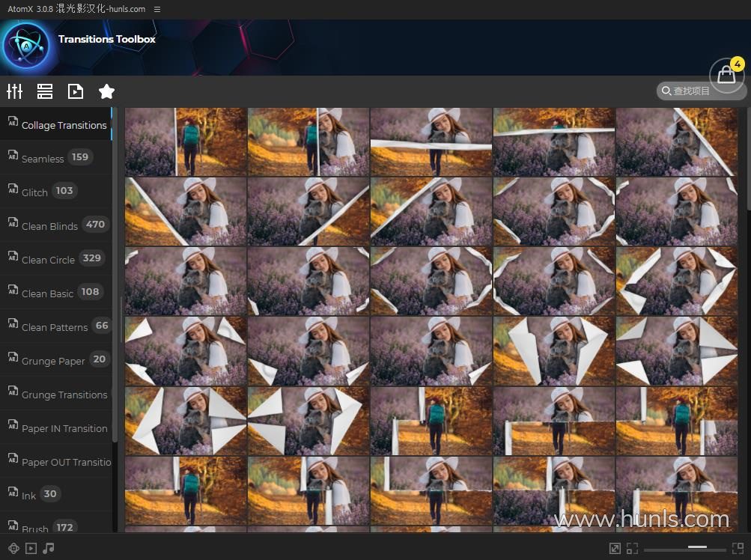The height and width of the screenshot is (560, 751).
Task: Click the AE file icon next to Seamless
Action: point(13,155)
